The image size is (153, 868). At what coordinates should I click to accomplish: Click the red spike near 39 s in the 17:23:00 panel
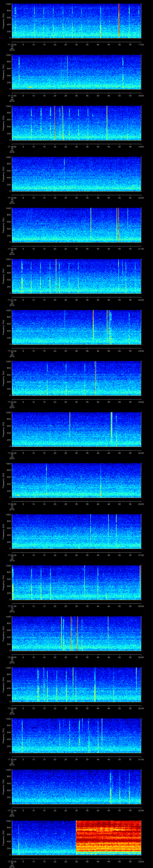[95, 378]
